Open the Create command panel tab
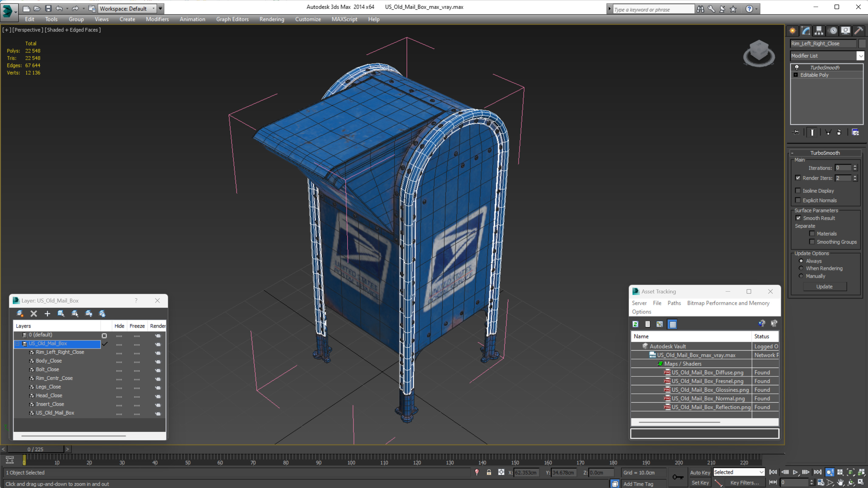Image resolution: width=868 pixels, height=488 pixels. (792, 31)
